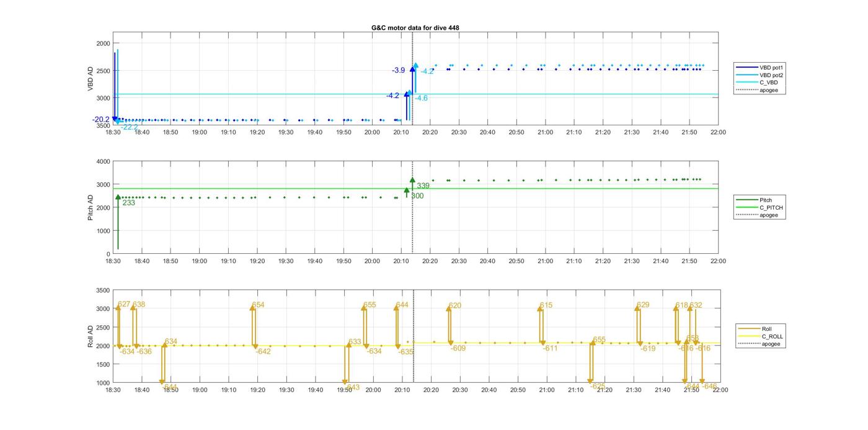Click the '-611' roll data label
Viewport: 868px width, 430px height.
coord(551,349)
